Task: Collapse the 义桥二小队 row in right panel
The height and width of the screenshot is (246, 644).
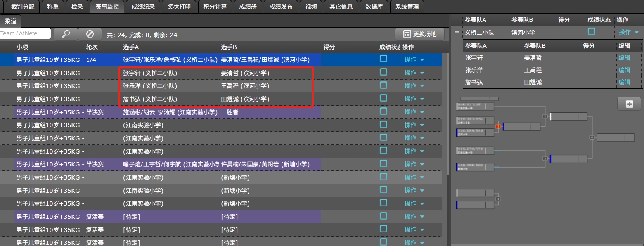Action: tap(457, 32)
